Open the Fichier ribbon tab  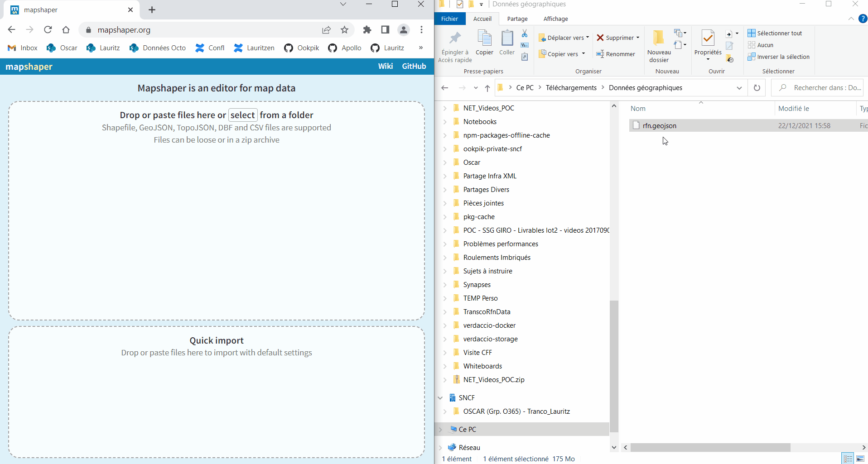click(x=449, y=19)
